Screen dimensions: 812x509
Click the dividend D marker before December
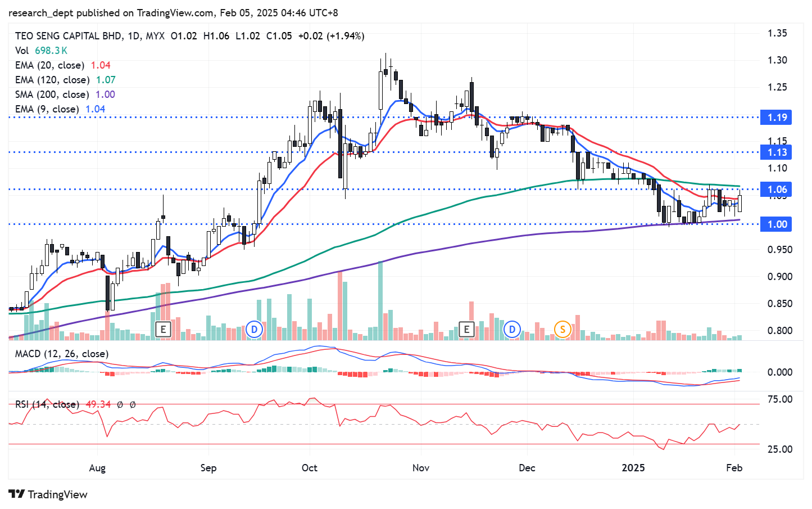[x=511, y=329]
